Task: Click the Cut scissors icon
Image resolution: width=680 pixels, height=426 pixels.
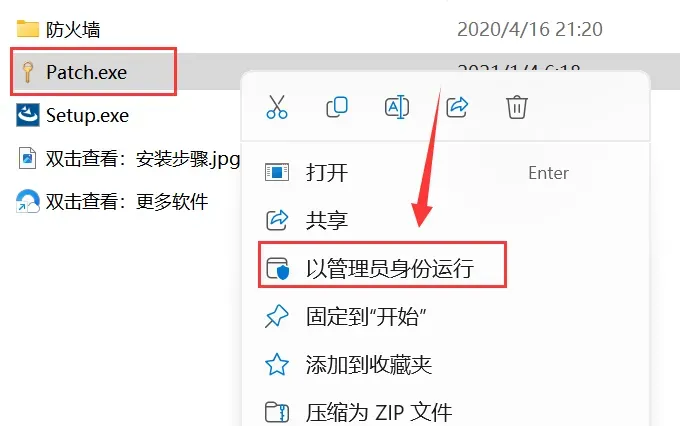Action: click(277, 107)
